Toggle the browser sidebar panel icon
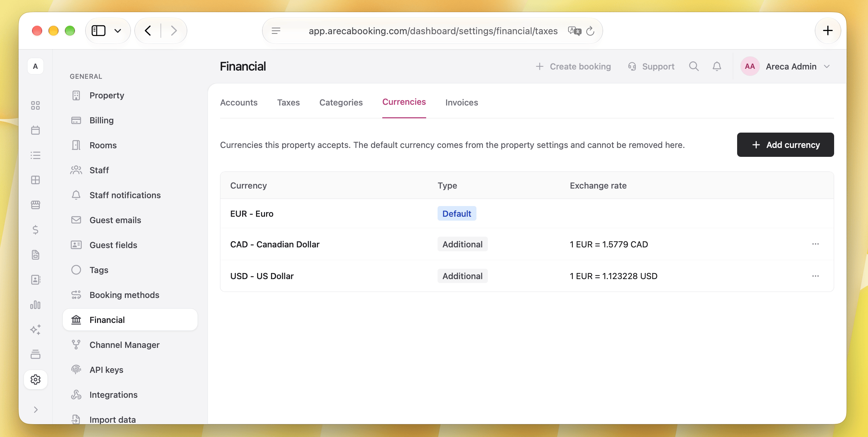 point(98,31)
